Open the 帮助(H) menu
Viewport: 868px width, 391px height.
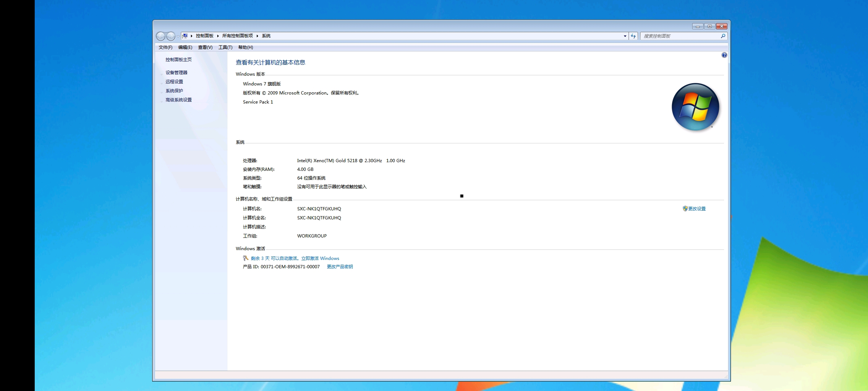coord(246,47)
